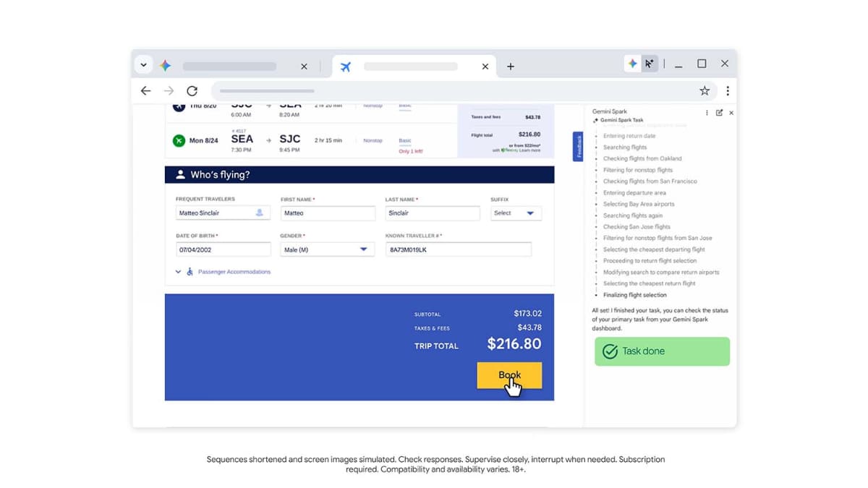Bookmark this page with the star icon

point(705,91)
